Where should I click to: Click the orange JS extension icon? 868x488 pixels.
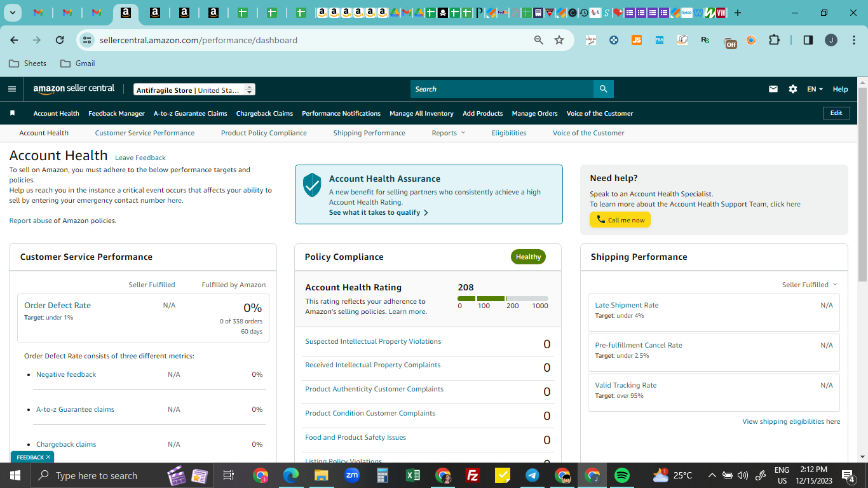637,40
